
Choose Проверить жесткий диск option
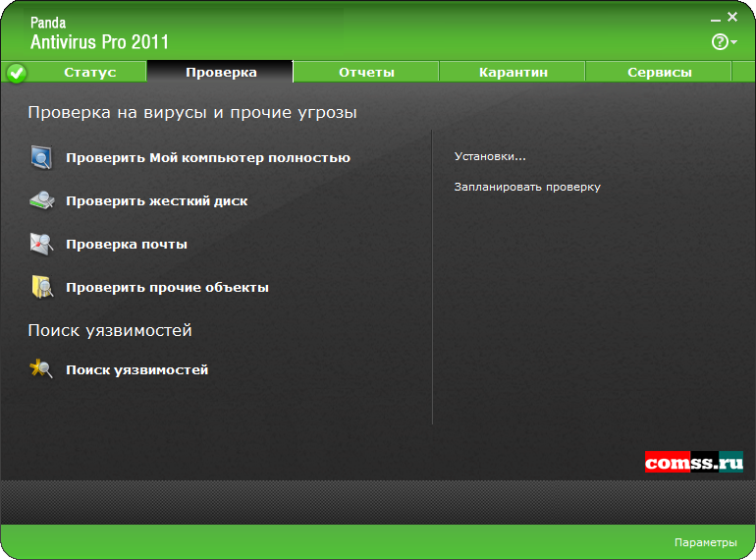pyautogui.click(x=156, y=201)
